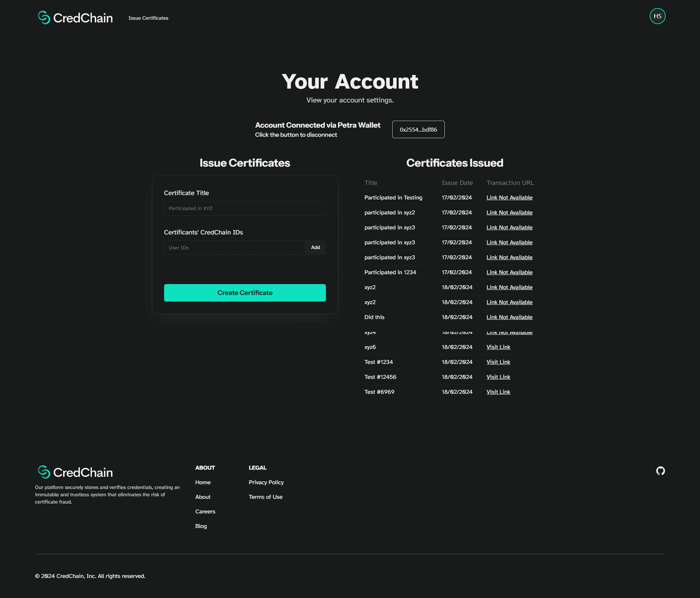Screen dimensions: 700x598
Task: Select the Transaction URL column header
Action: pyautogui.click(x=510, y=183)
